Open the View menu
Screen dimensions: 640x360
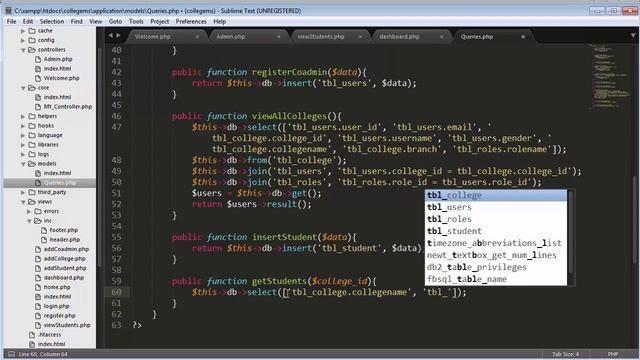(96, 21)
